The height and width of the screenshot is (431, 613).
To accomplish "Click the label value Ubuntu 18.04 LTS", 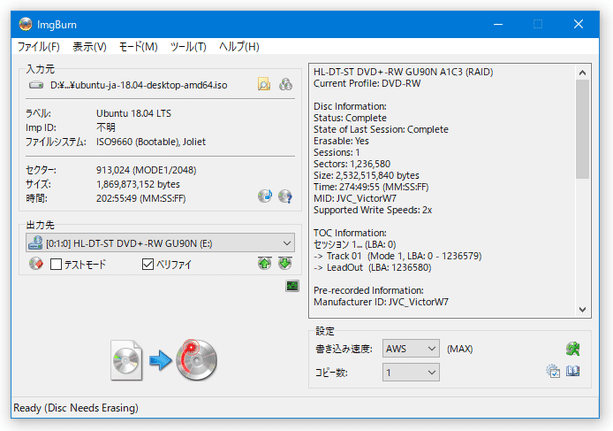I will click(134, 113).
